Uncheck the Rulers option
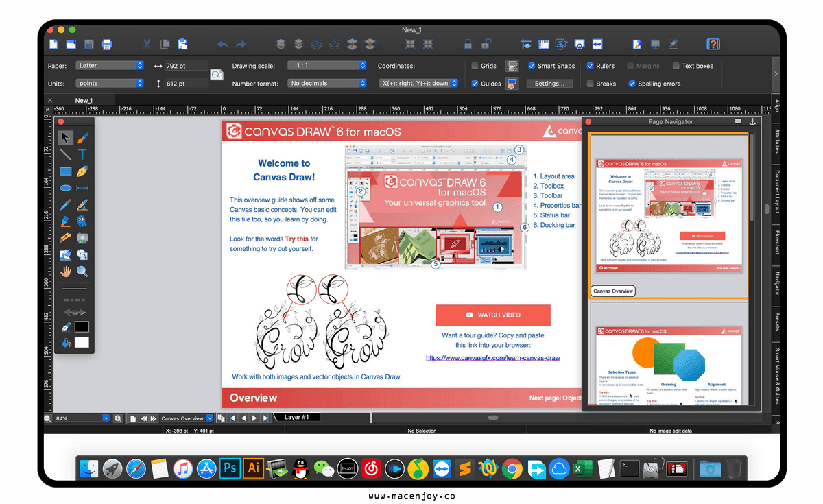823x504 pixels. [x=590, y=66]
